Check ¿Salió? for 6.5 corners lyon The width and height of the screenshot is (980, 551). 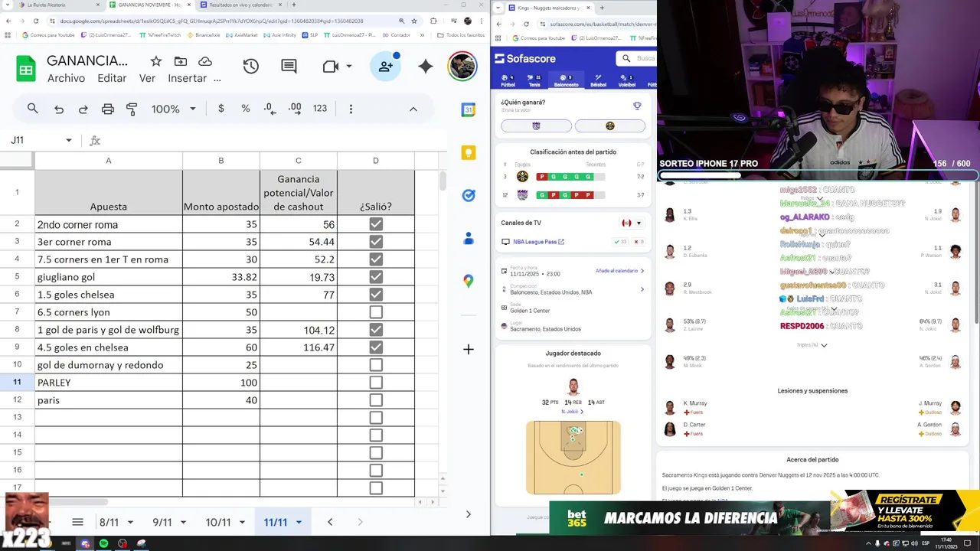376,312
